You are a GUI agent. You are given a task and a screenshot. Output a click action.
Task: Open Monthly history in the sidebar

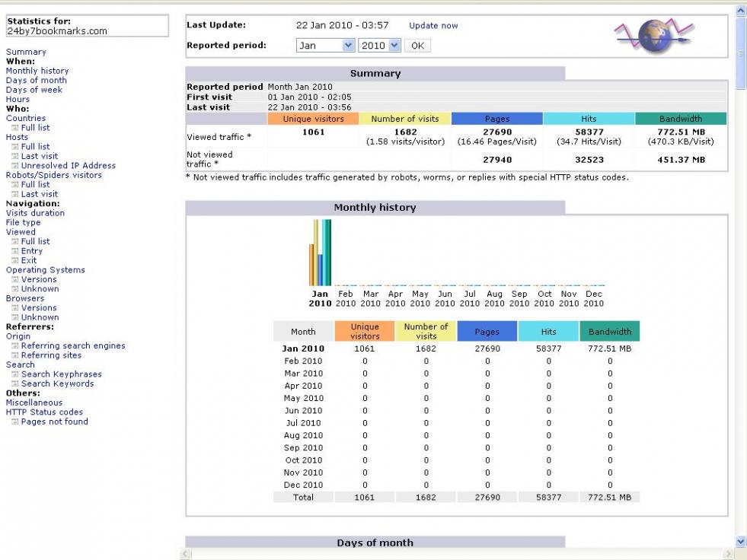coord(37,71)
